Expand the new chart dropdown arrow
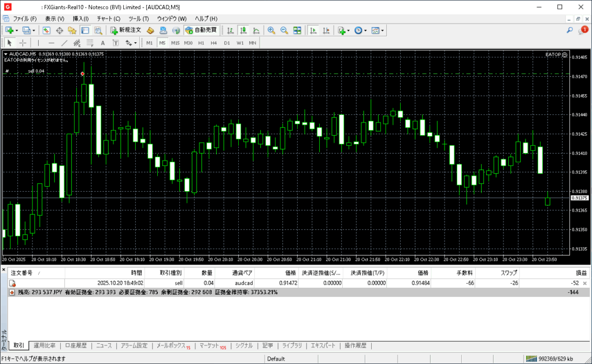 click(17, 31)
